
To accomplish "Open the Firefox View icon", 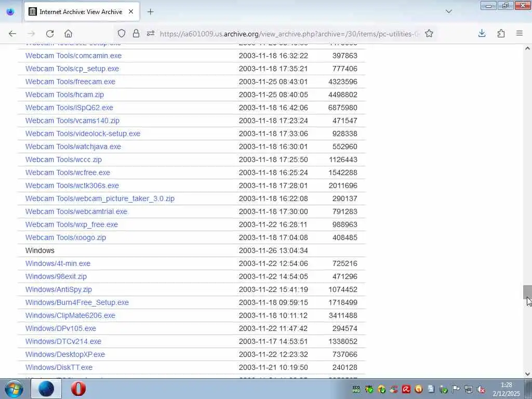I will (x=10, y=12).
